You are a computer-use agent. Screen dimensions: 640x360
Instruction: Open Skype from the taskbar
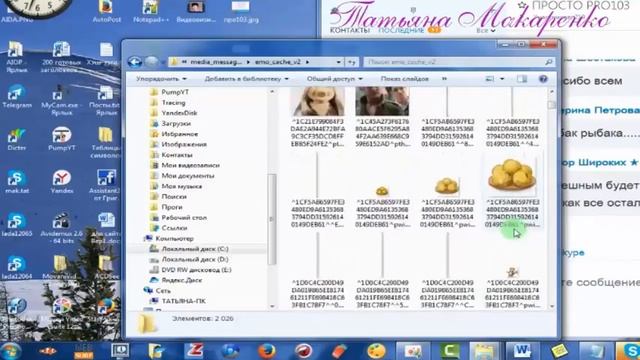point(631,351)
